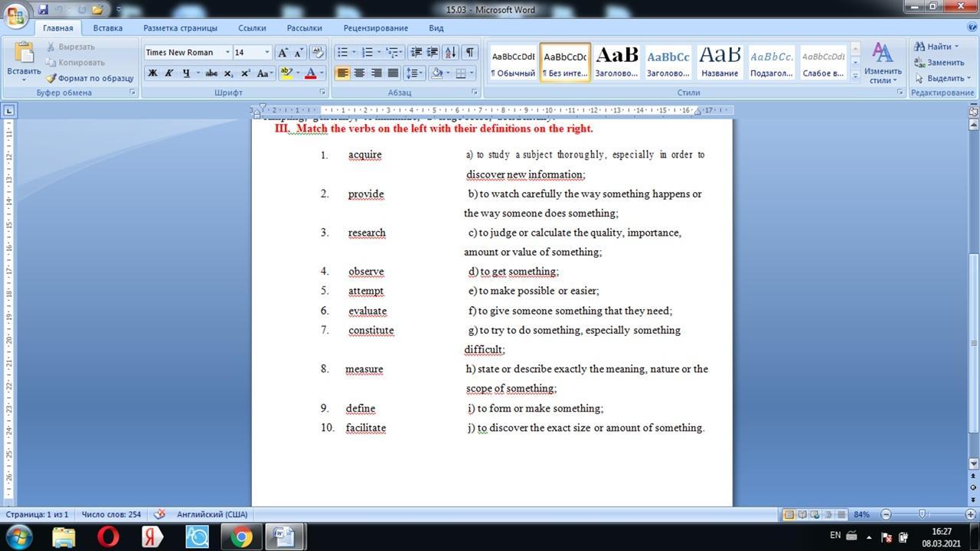Image resolution: width=980 pixels, height=551 pixels.
Task: Toggle strikethrough formatting
Action: pyautogui.click(x=211, y=73)
